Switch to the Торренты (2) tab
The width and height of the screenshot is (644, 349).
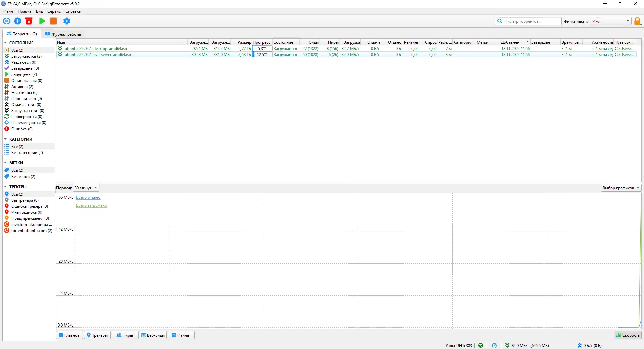click(x=22, y=34)
